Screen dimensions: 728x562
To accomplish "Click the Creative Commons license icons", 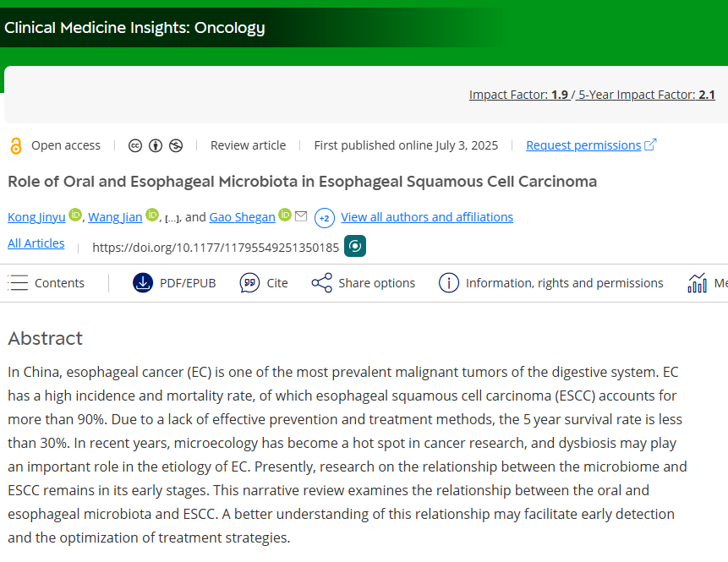I will (x=155, y=145).
